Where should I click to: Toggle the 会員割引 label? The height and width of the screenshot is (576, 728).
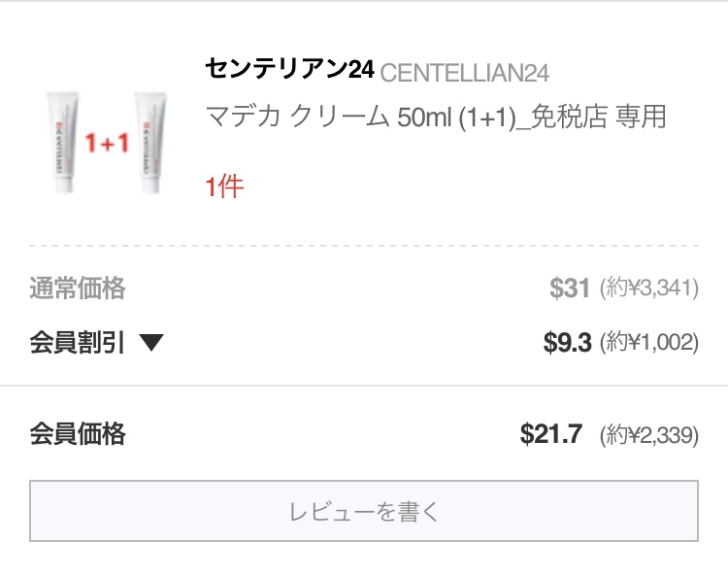[x=78, y=343]
